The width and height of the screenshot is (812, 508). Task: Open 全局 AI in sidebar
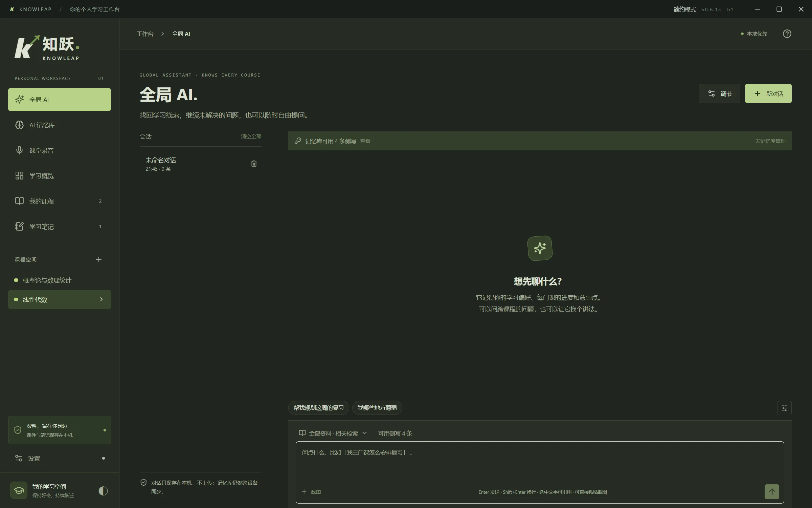click(60, 100)
